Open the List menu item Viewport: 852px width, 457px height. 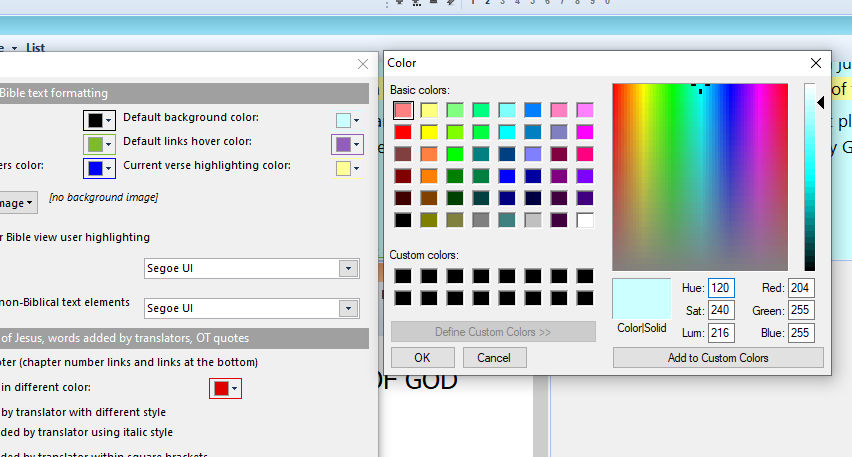[35, 48]
